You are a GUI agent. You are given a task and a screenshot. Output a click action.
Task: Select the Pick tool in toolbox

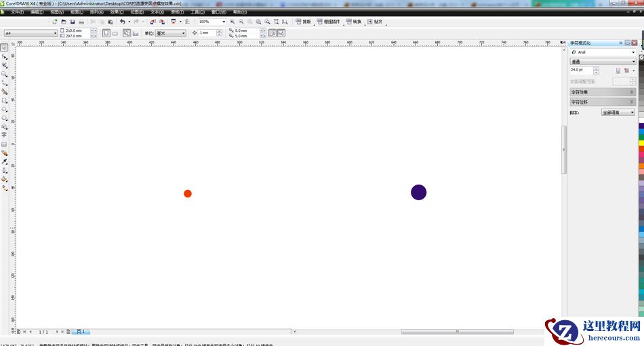point(4,47)
